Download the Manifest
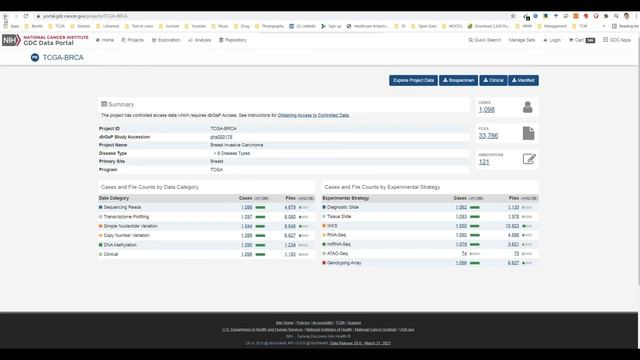 tap(523, 80)
